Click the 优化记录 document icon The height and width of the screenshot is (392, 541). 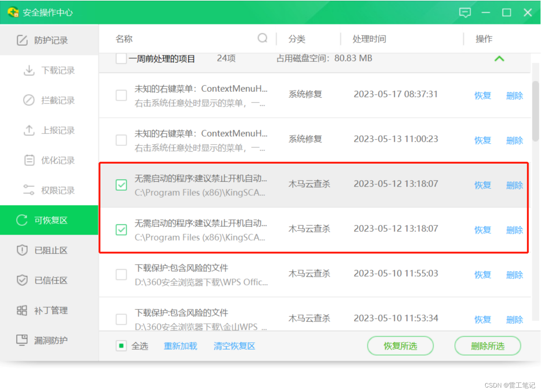pos(29,160)
